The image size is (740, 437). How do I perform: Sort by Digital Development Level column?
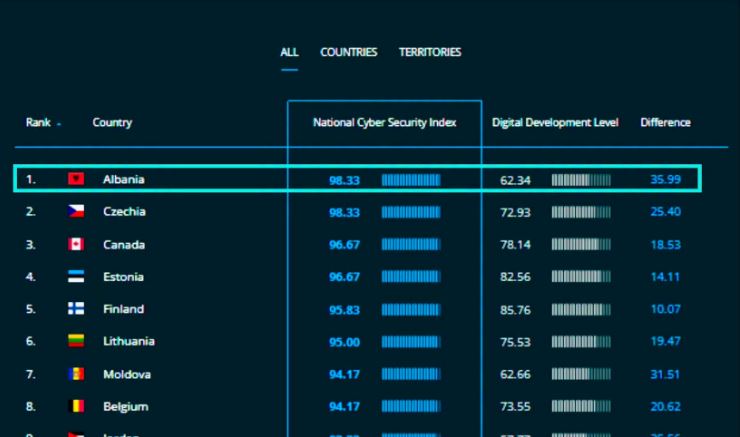555,123
